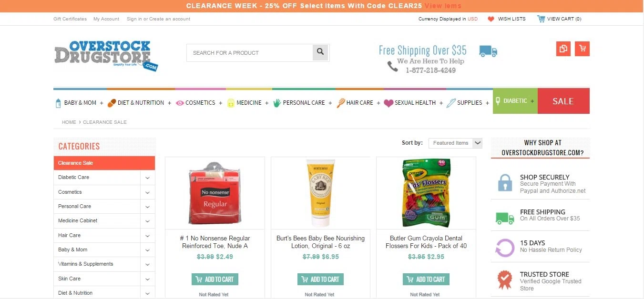Image resolution: width=644 pixels, height=299 pixels.
Task: Add Burt's Bees lotion to cart
Action: click(320, 279)
